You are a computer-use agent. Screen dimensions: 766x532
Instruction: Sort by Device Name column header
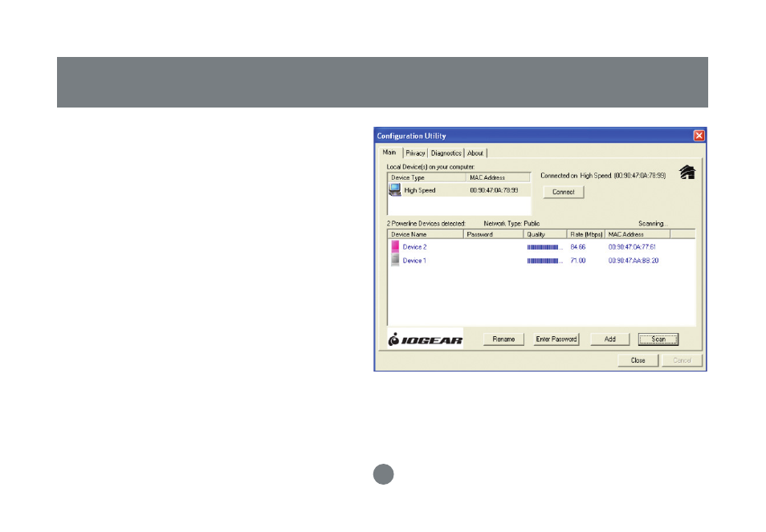(425, 234)
